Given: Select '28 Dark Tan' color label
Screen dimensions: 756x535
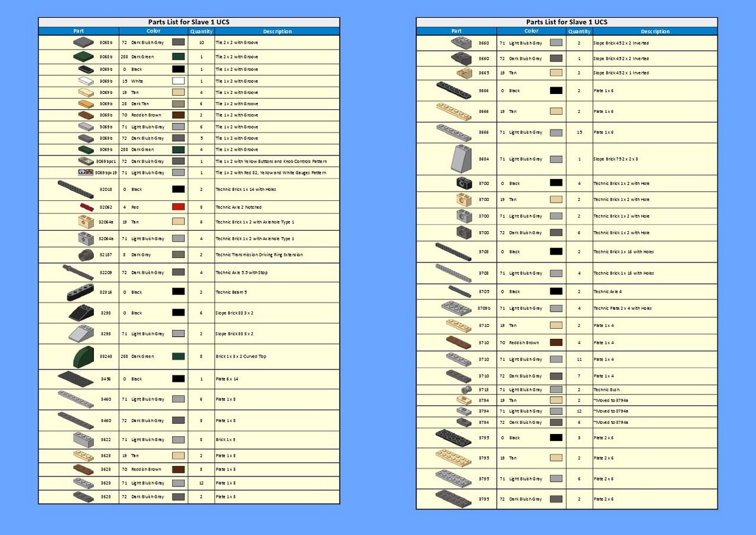Looking at the screenshot, I should (135, 103).
